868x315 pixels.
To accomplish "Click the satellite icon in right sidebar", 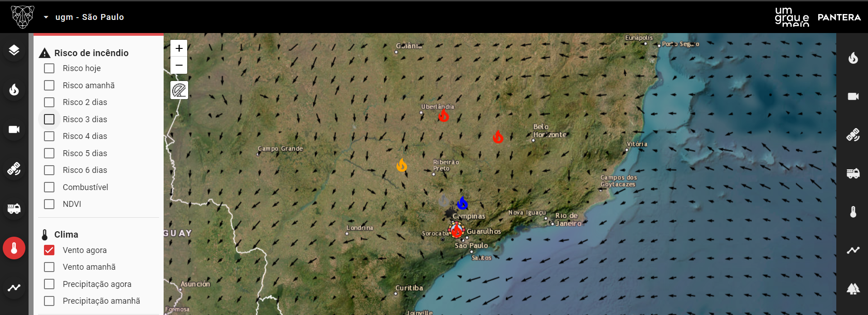I will click(853, 135).
